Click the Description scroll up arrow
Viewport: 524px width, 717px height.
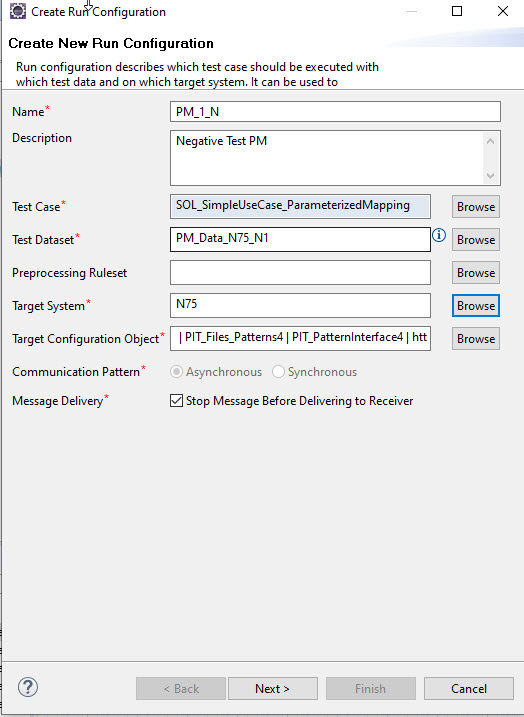pos(491,141)
